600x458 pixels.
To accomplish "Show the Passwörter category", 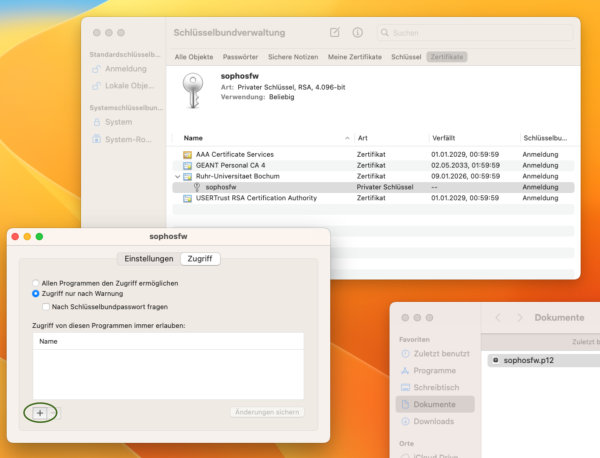I will (x=241, y=58).
